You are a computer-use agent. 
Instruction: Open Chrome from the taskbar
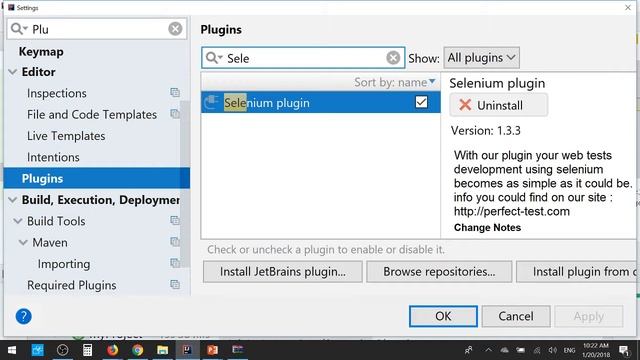click(138, 350)
